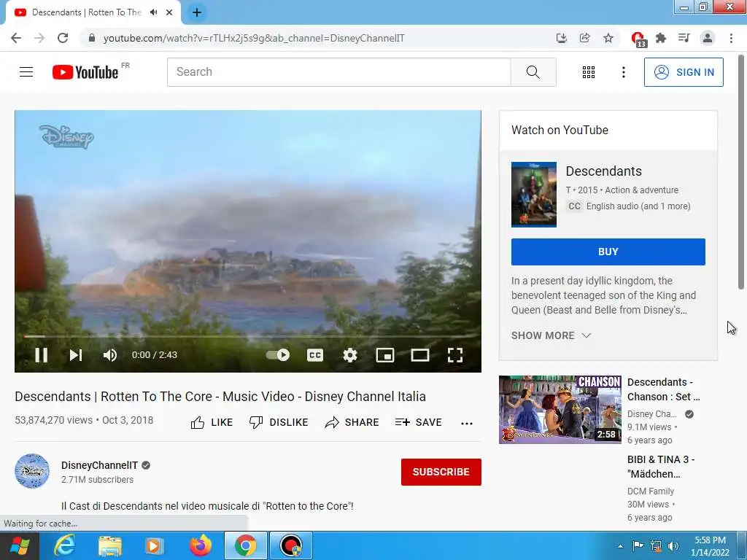The image size is (747, 560).
Task: Open YouTube hamburger guide menu
Action: tap(26, 72)
